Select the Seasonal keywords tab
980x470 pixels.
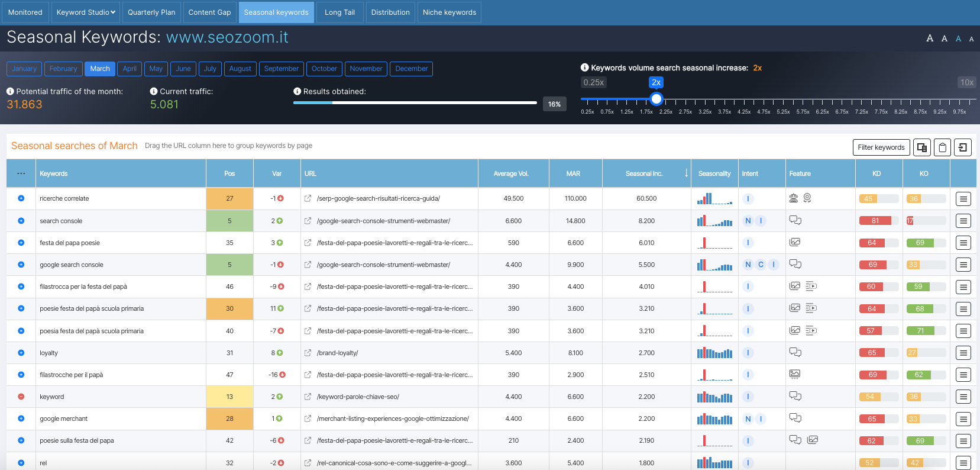click(x=276, y=12)
